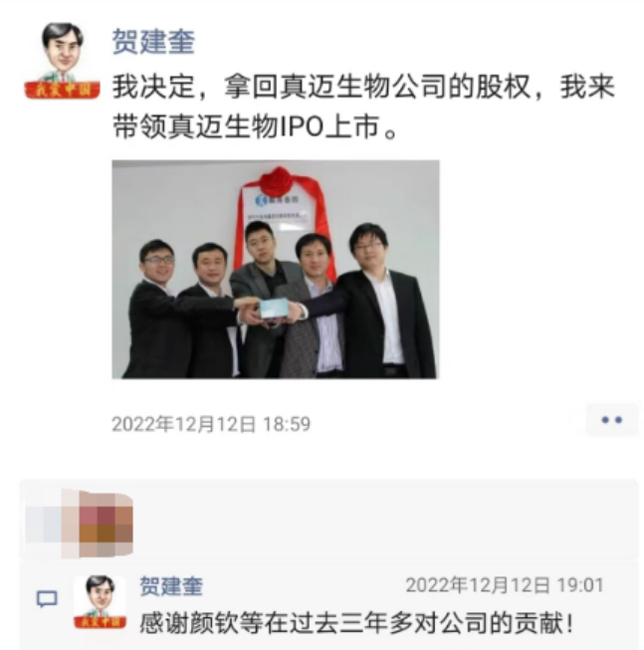The width and height of the screenshot is (644, 650).
Task: Tap the post timestamp 2022年12月12日 18:59
Action: (211, 424)
